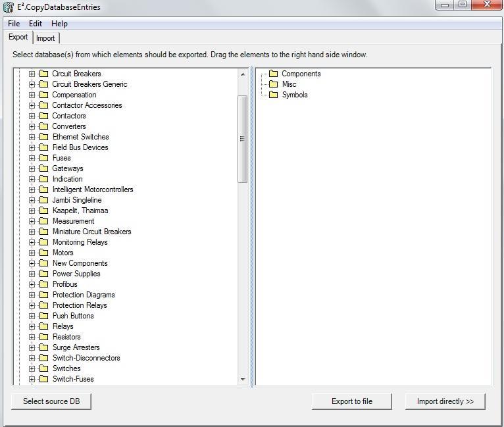Switch to the Import tab
This screenshot has width=504, height=427.
[x=45, y=38]
